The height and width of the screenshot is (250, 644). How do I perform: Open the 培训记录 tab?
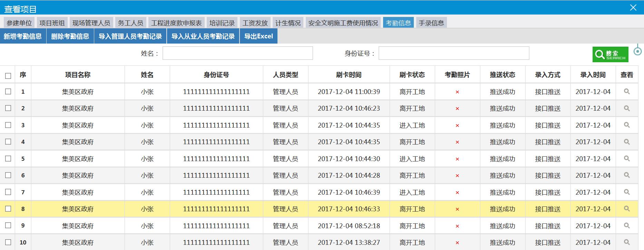coord(222,23)
